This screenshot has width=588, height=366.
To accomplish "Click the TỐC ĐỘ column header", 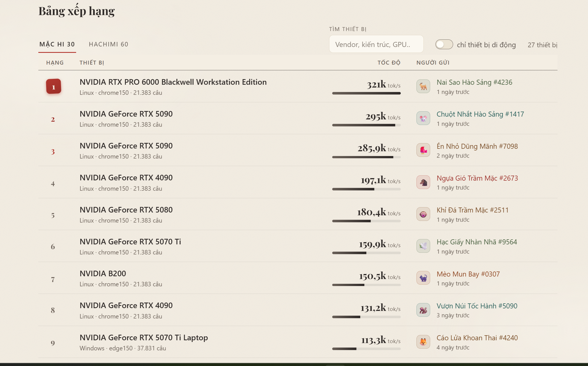I will coord(389,63).
